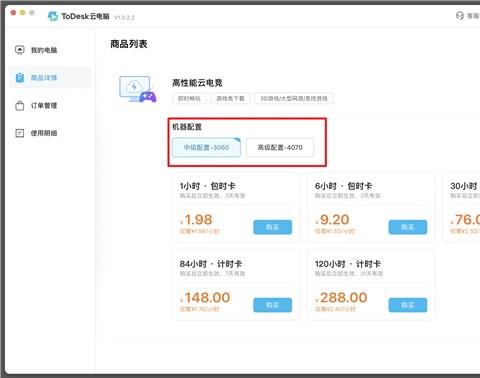
Task: Click the 即时畅玩 tag
Action: pyautogui.click(x=189, y=98)
